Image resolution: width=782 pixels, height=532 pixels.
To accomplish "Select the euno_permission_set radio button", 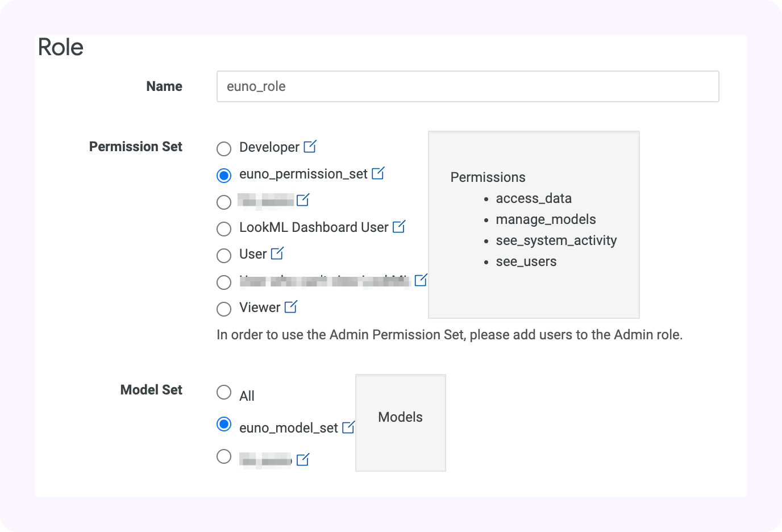I will [x=224, y=176].
